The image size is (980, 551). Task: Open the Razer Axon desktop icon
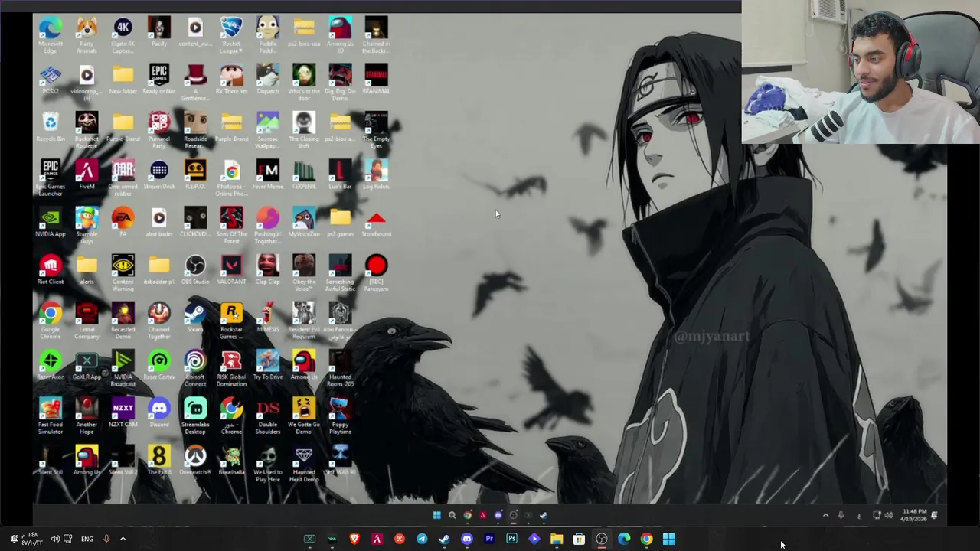click(x=51, y=364)
